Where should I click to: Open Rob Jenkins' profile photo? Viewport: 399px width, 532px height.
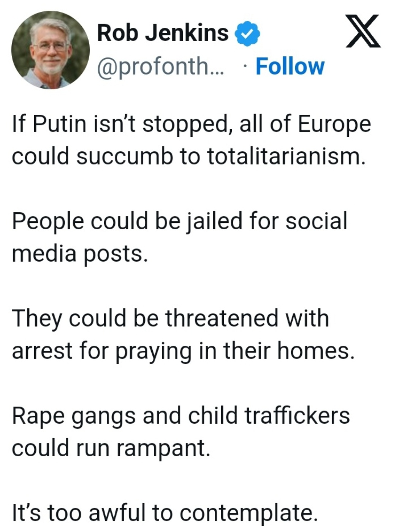[51, 50]
